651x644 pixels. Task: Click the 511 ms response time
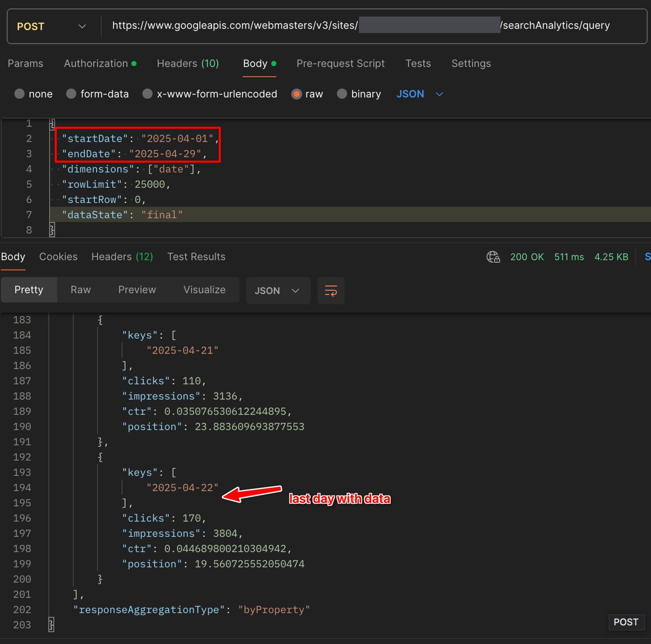(x=569, y=257)
